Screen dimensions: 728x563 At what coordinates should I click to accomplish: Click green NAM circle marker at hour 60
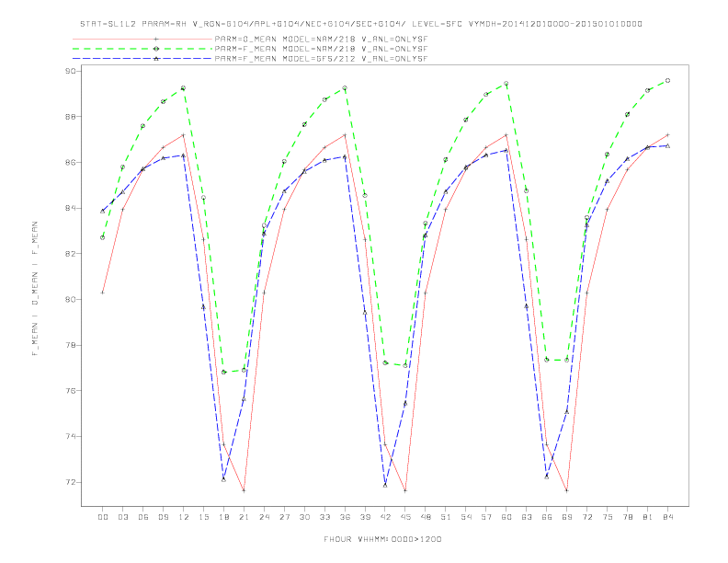(506, 84)
